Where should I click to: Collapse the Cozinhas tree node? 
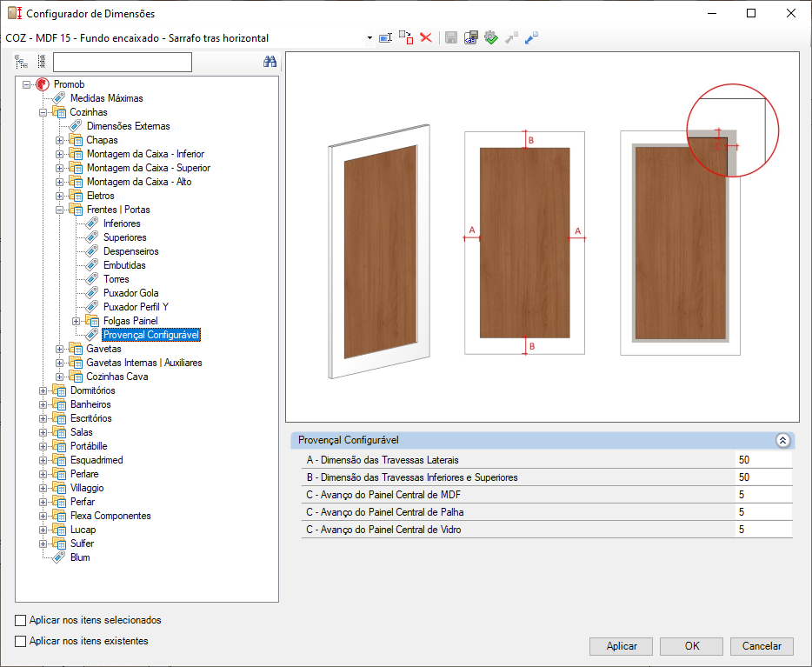(43, 112)
